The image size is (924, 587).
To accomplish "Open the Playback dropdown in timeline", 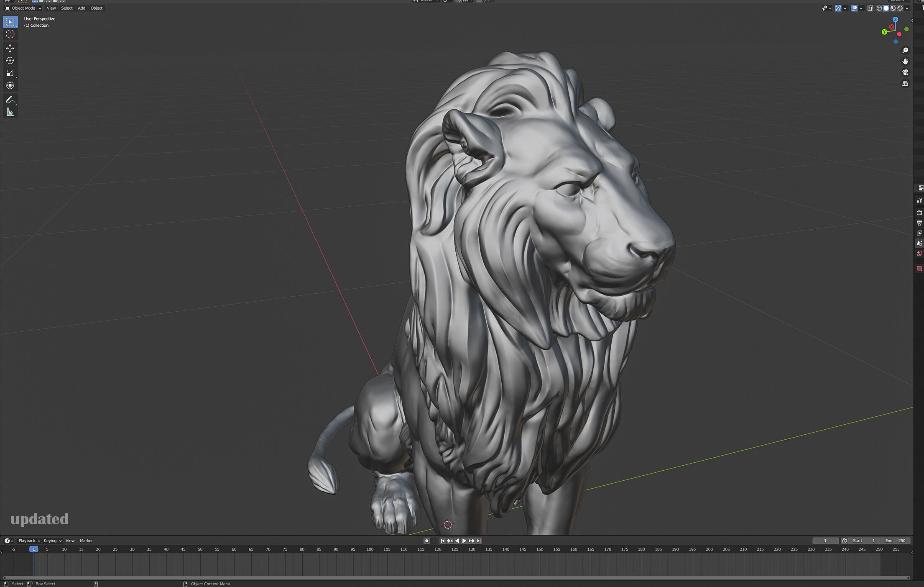I will [x=29, y=541].
